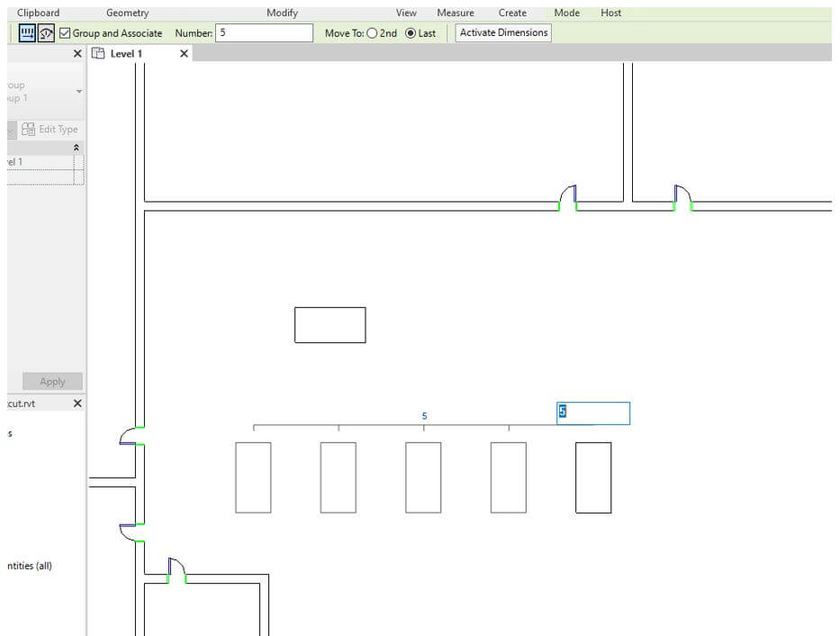This screenshot has width=840, height=636.
Task: Select the Linear array icon
Action: pyautogui.click(x=27, y=33)
